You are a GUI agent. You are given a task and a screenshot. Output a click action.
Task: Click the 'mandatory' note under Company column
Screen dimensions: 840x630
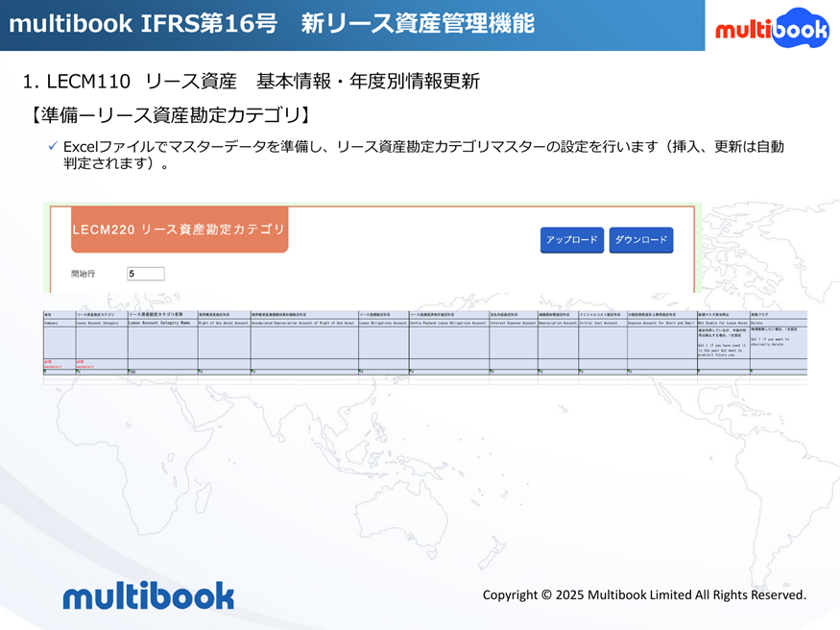click(x=53, y=367)
